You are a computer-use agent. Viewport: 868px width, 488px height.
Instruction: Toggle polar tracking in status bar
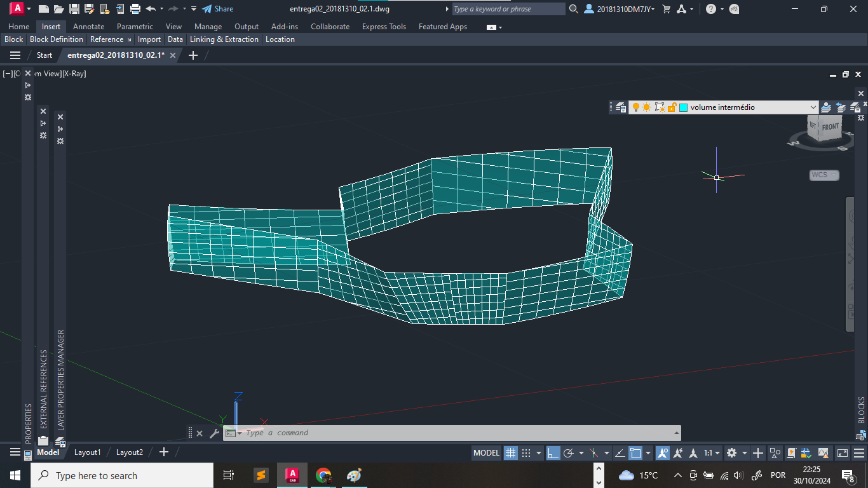(x=569, y=453)
